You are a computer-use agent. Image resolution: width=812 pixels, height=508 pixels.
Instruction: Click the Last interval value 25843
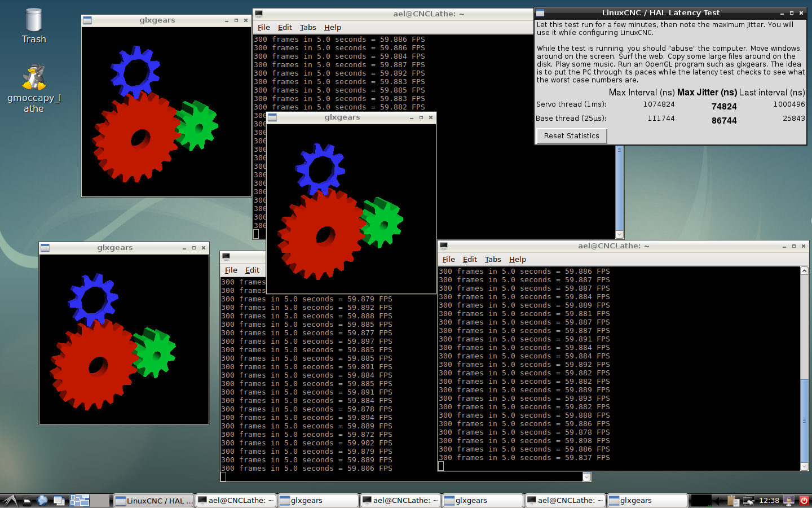tap(794, 119)
